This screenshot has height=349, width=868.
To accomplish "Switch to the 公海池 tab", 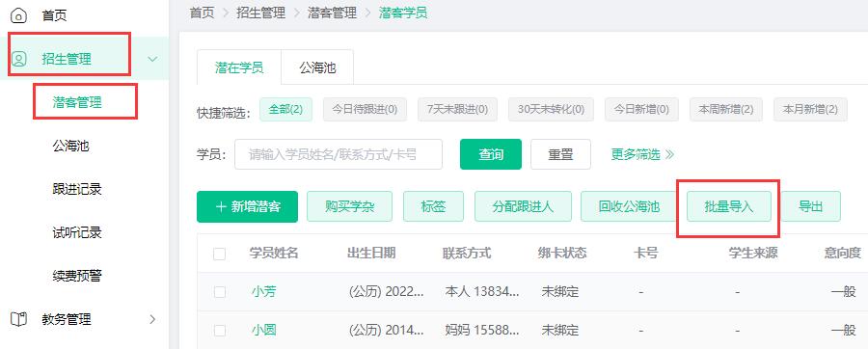I will click(x=317, y=68).
